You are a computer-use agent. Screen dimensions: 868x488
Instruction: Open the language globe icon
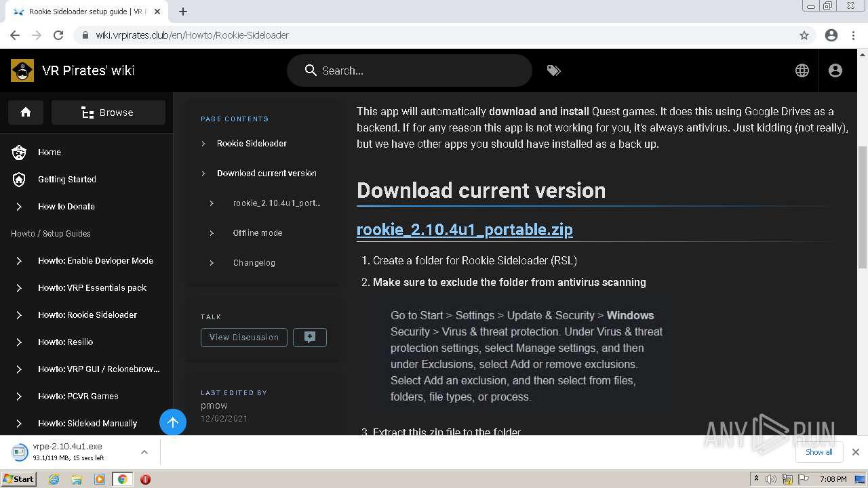pos(802,70)
